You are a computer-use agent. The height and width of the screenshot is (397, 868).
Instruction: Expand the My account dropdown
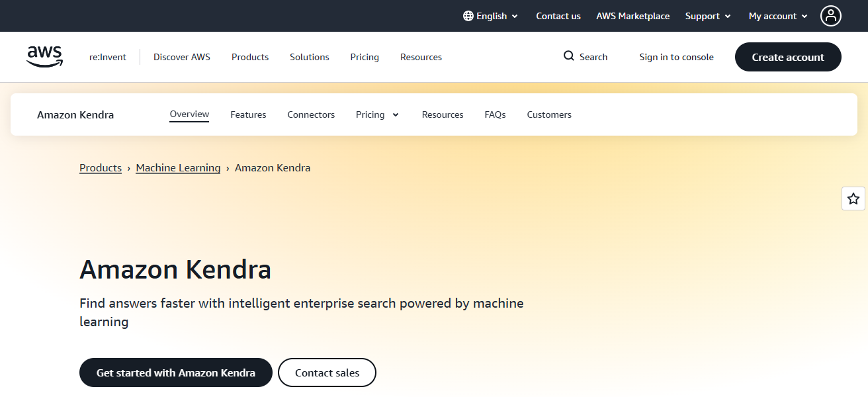tap(778, 16)
